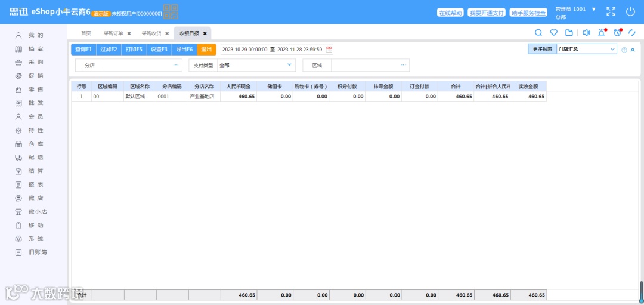644x305 pixels.
Task: Click the refresh icon at top right
Action: point(633,33)
